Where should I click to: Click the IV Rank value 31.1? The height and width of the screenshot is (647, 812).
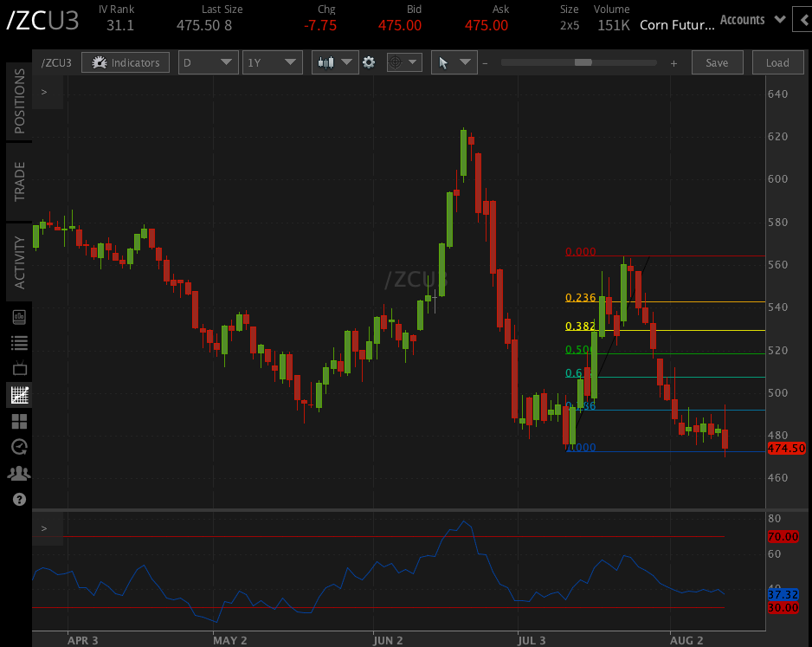click(120, 25)
